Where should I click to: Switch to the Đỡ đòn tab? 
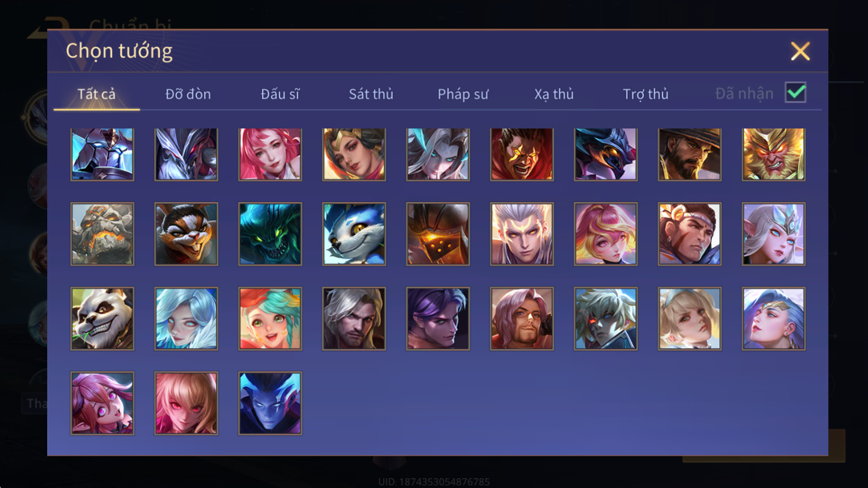coord(188,94)
